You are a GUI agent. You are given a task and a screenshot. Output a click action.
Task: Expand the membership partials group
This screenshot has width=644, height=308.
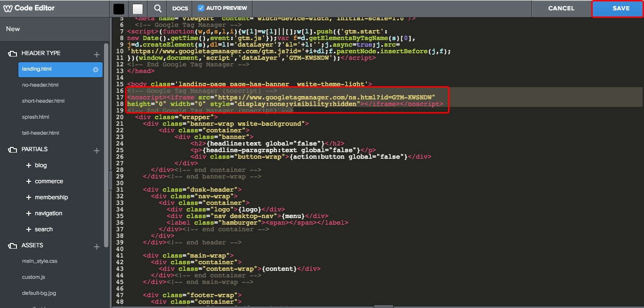point(29,197)
